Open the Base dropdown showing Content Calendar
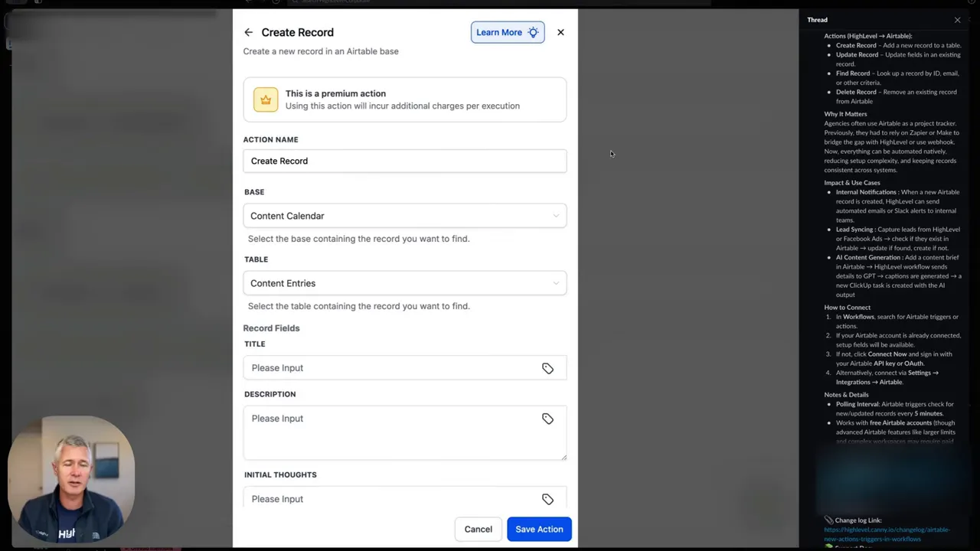 pyautogui.click(x=405, y=216)
